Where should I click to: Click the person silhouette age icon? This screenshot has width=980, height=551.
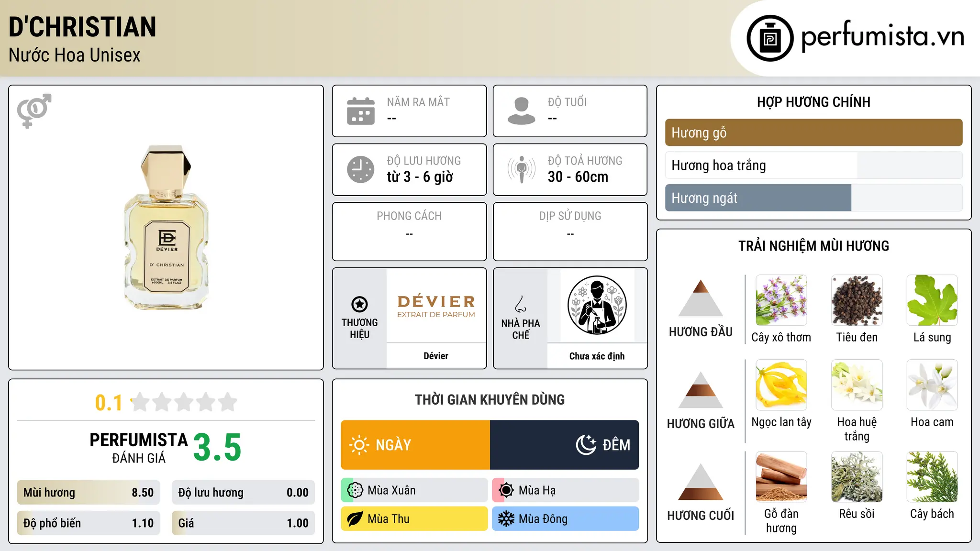coord(522,111)
